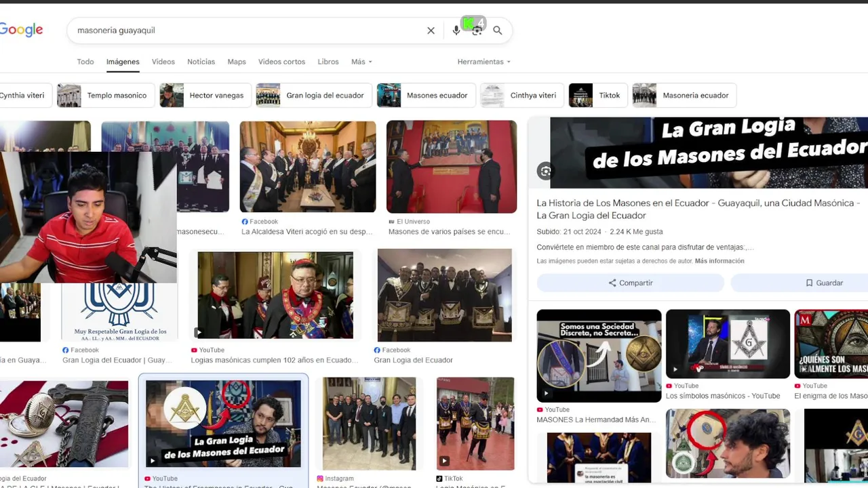Select the Gran logia del ecuador chip

point(313,96)
